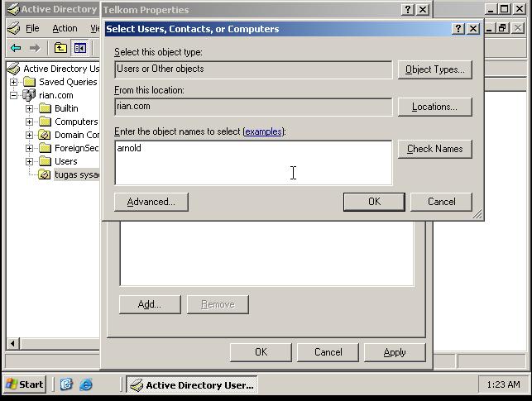Click the Back arrow toolbar icon
This screenshot has width=532, height=401.
[x=16, y=48]
